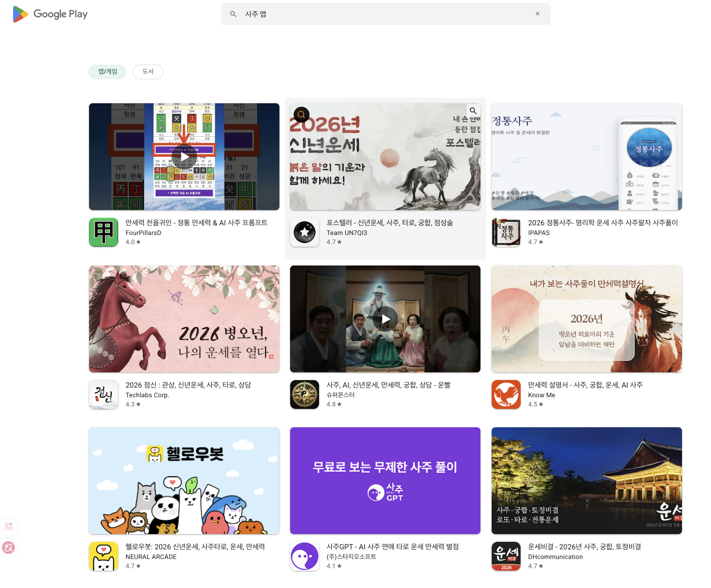Click inside the 사주 앱 search input field

point(356,14)
